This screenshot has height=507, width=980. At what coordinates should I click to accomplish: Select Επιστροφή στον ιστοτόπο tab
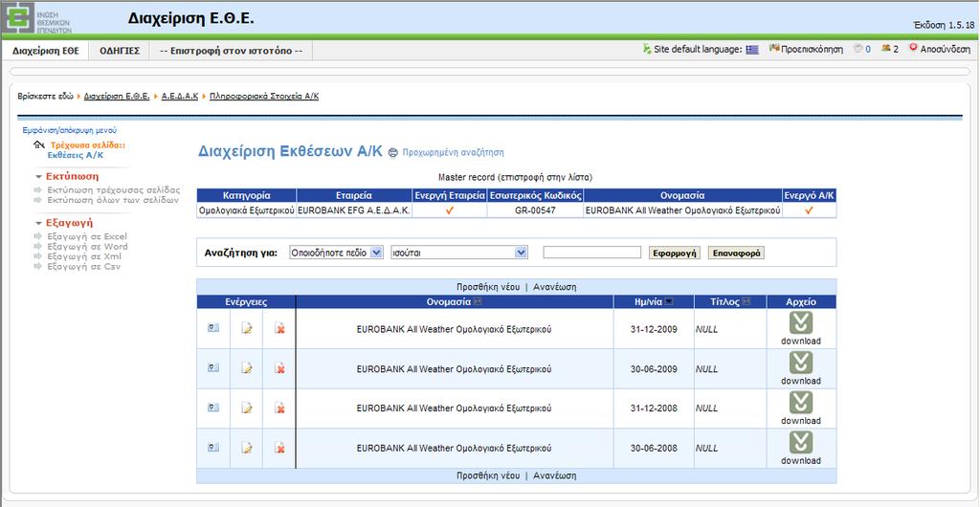232,51
